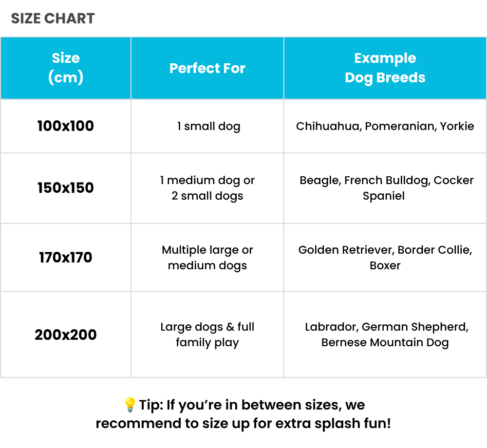
Task: Select the Size (cm) column header
Action: pos(66,68)
